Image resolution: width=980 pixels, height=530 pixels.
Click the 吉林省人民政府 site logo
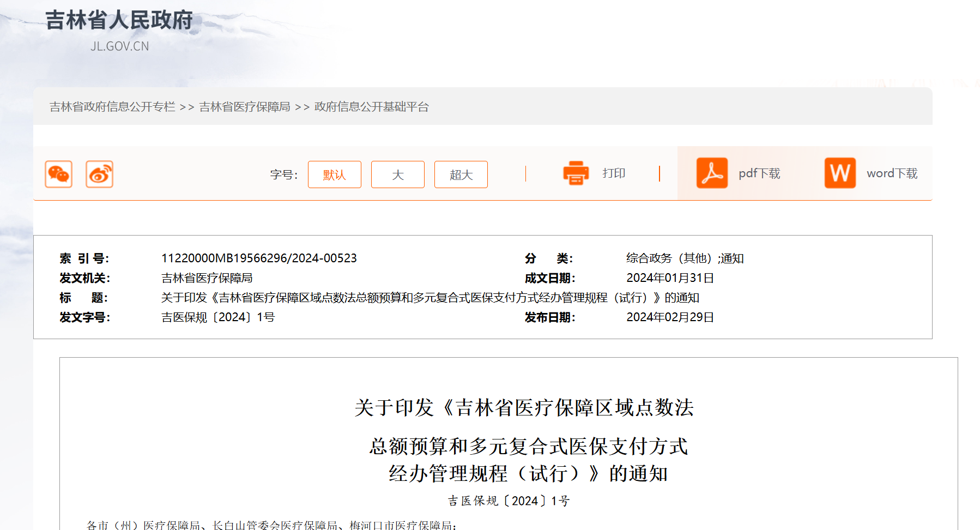tap(119, 20)
